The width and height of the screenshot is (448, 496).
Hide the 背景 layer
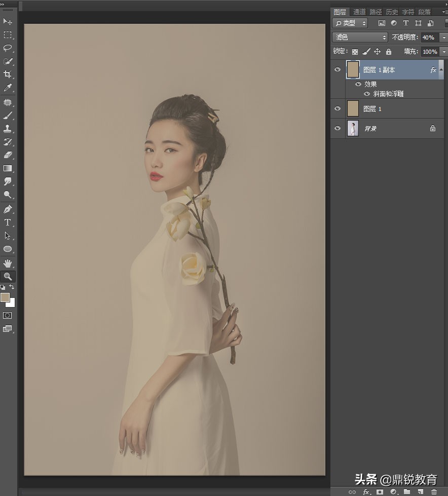[x=337, y=128]
